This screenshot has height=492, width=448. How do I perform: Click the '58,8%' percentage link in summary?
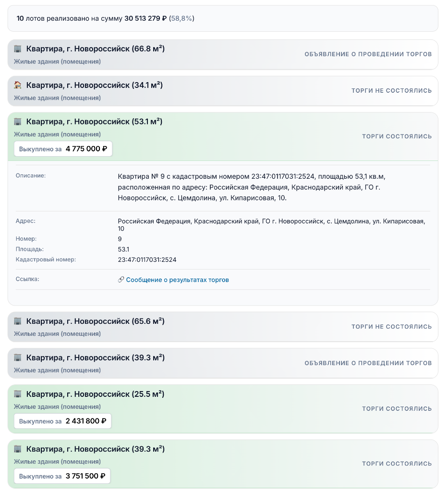click(x=182, y=19)
